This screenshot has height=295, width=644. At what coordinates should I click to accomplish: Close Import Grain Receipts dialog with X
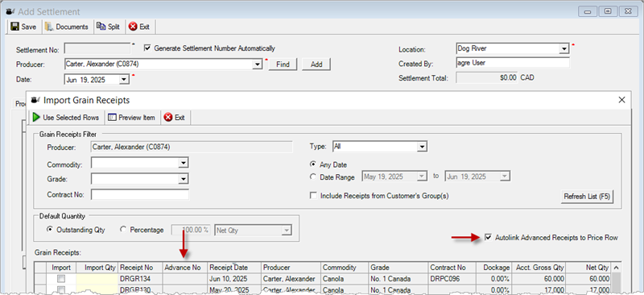(621, 100)
